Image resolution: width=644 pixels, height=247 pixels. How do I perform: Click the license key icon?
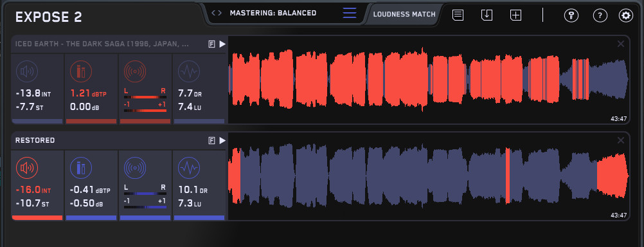pos(571,15)
